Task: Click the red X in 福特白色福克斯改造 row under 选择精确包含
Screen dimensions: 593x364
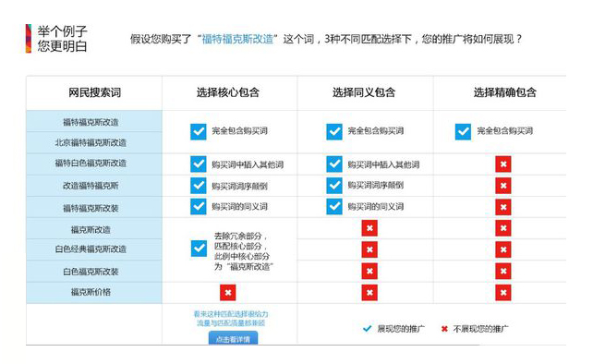Action: 503,164
